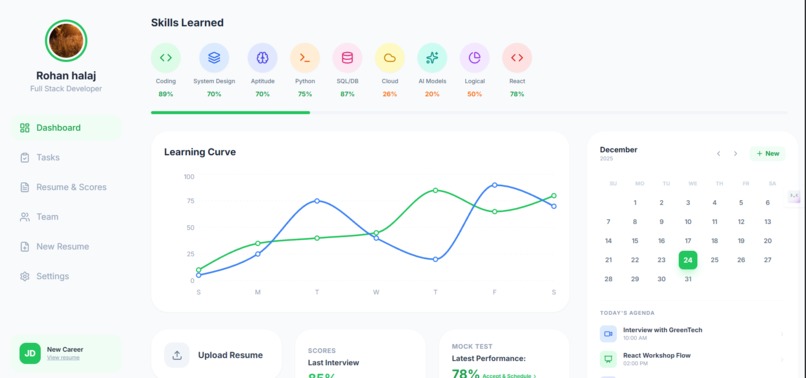Open the Interview with GreenTech agenda item
This screenshot has height=378, width=806.
692,334
